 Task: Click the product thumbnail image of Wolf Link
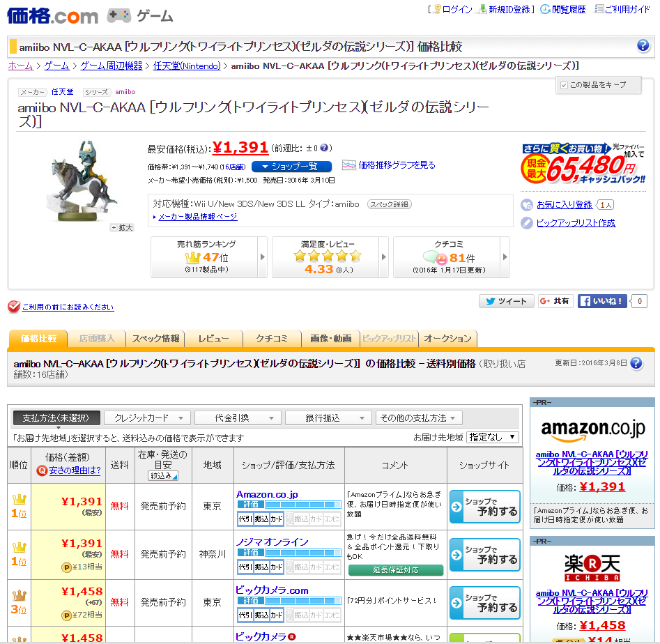[78, 179]
